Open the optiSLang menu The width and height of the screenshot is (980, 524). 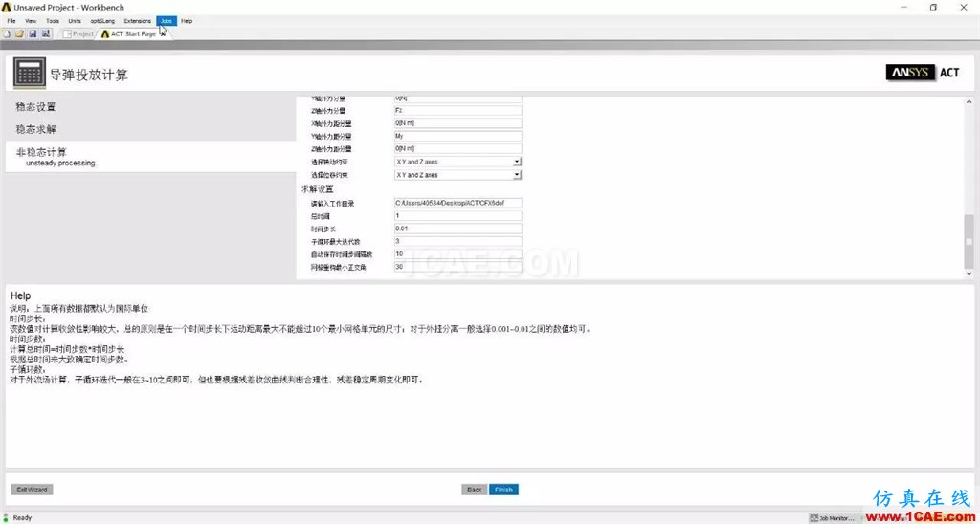[x=103, y=21]
